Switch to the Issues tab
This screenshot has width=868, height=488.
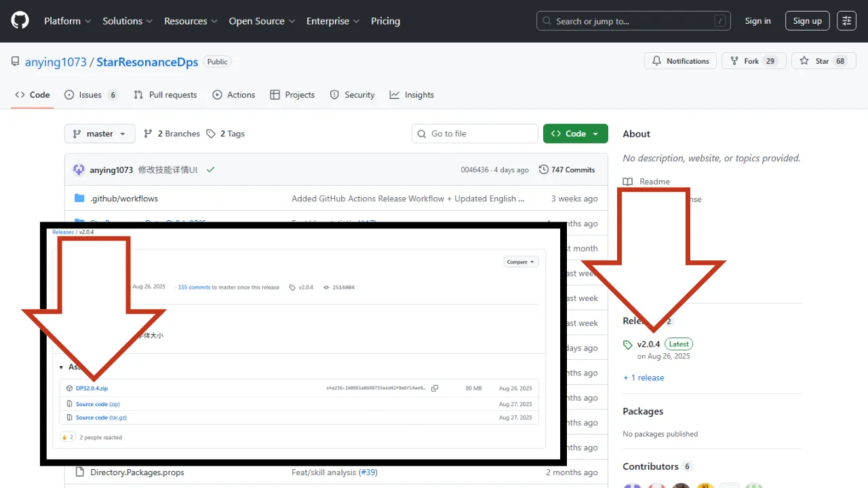point(90,95)
